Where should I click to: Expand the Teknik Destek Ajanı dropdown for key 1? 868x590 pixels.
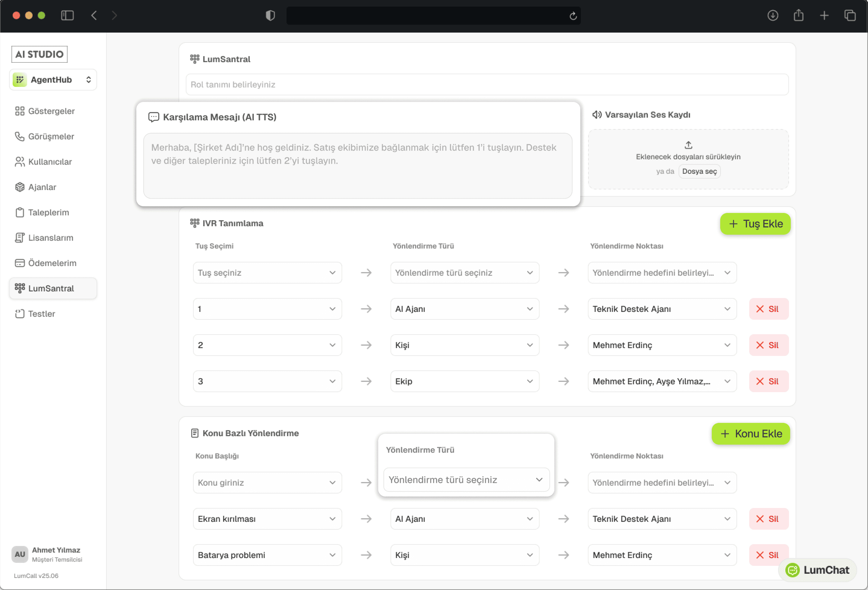(x=662, y=309)
